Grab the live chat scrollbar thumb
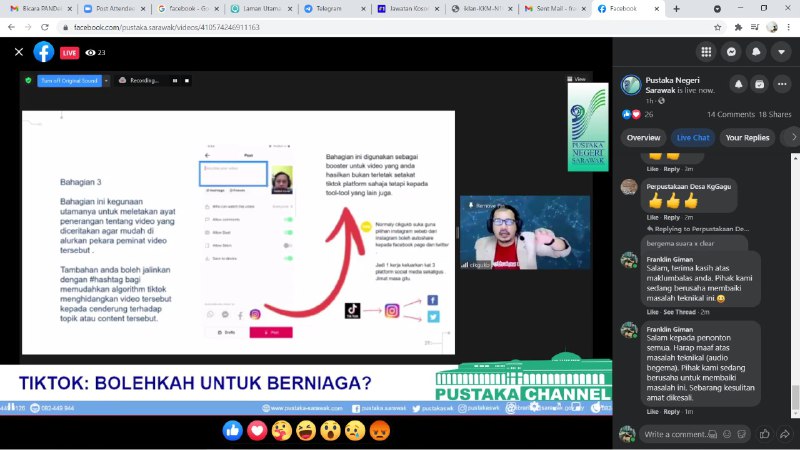Image resolution: width=800 pixels, height=450 pixels. tap(795, 397)
